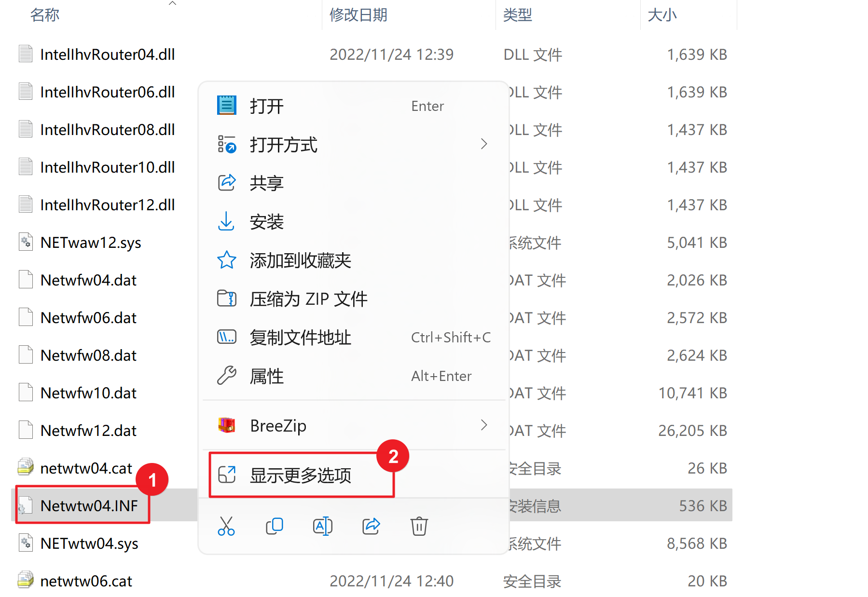Open 属性 from the context menu
The height and width of the screenshot is (597, 868).
click(x=266, y=376)
